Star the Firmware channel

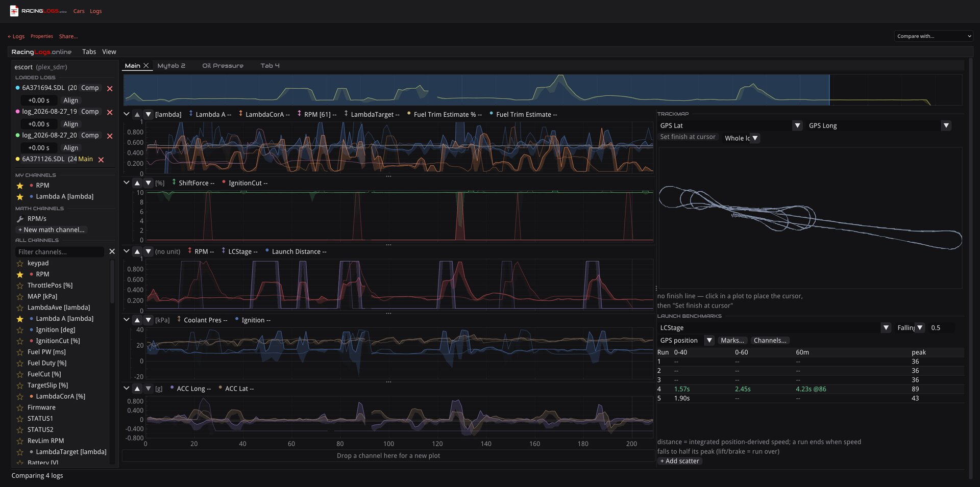[20, 408]
